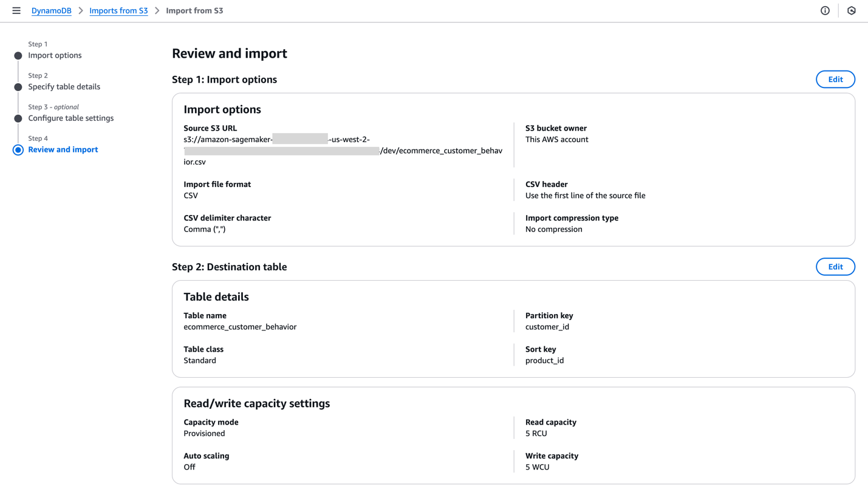This screenshot has height=489, width=868.
Task: Click chevron after Imports from S3 breadcrumb
Action: (157, 11)
